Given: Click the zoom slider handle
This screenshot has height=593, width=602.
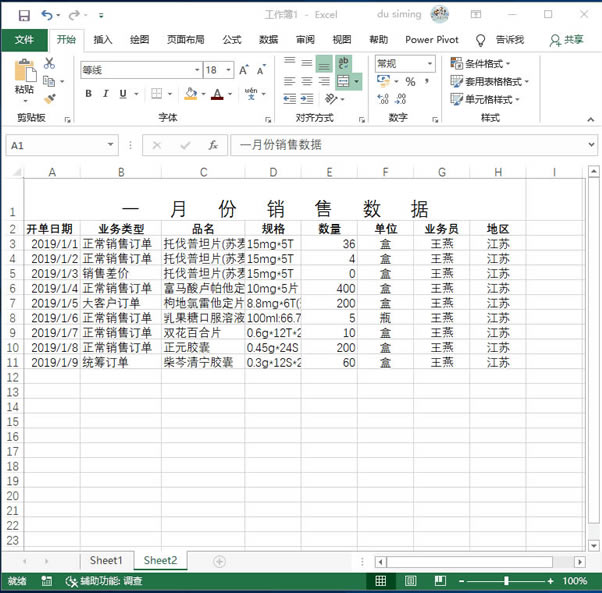Looking at the screenshot, I should pos(506,581).
